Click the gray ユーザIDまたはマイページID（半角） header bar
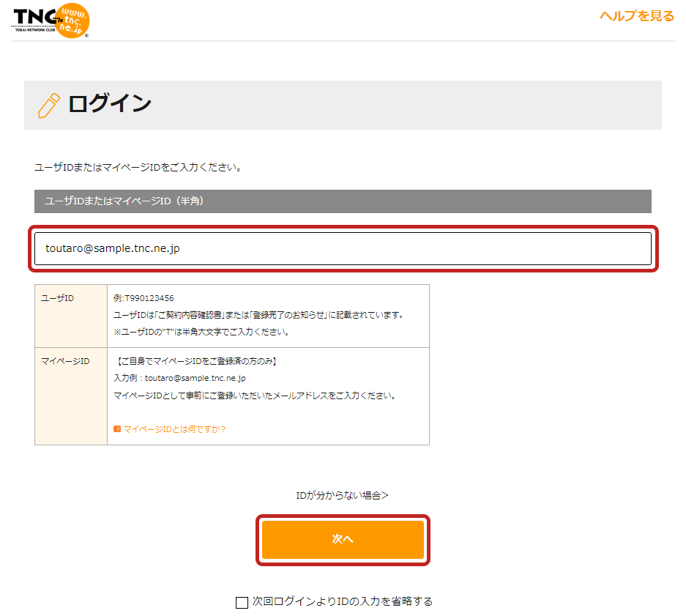 [x=343, y=201]
